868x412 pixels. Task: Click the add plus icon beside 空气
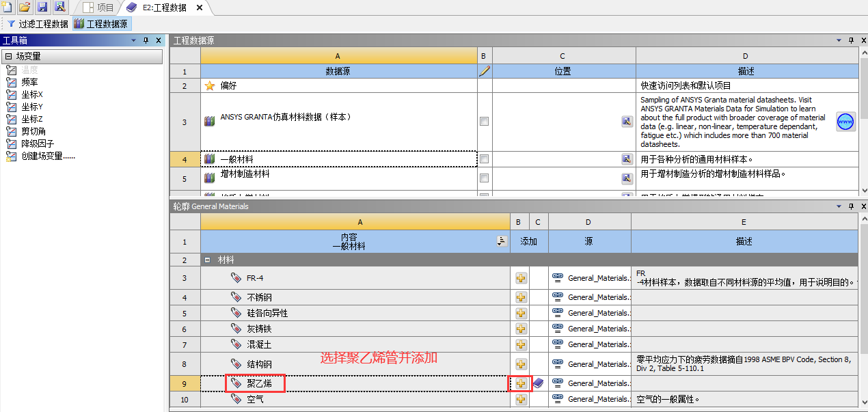pyautogui.click(x=521, y=399)
